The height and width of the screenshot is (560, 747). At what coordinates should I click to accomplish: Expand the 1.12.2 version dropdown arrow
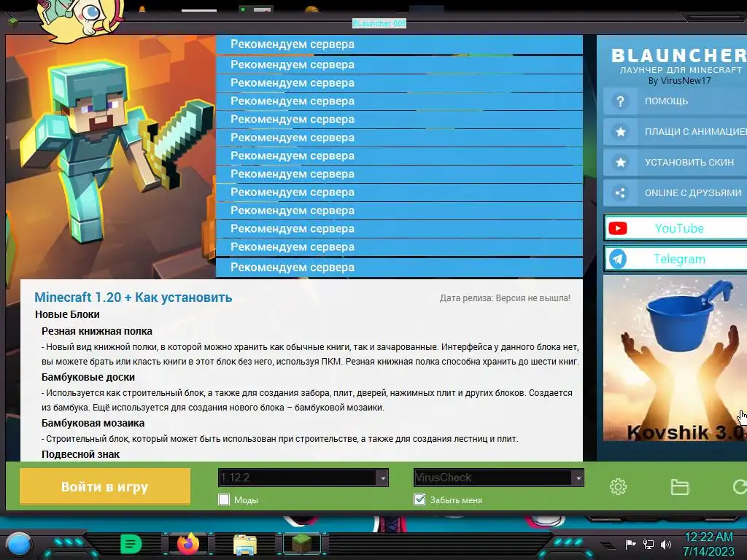[382, 478]
